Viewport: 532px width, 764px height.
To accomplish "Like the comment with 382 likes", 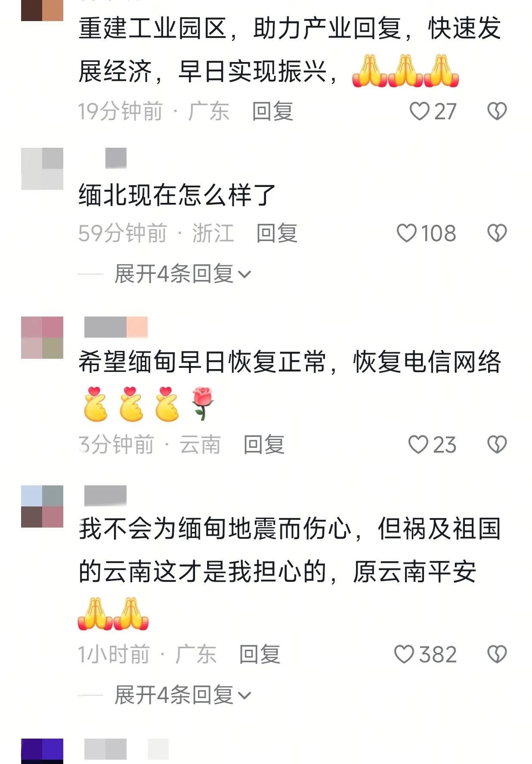I will click(x=404, y=654).
